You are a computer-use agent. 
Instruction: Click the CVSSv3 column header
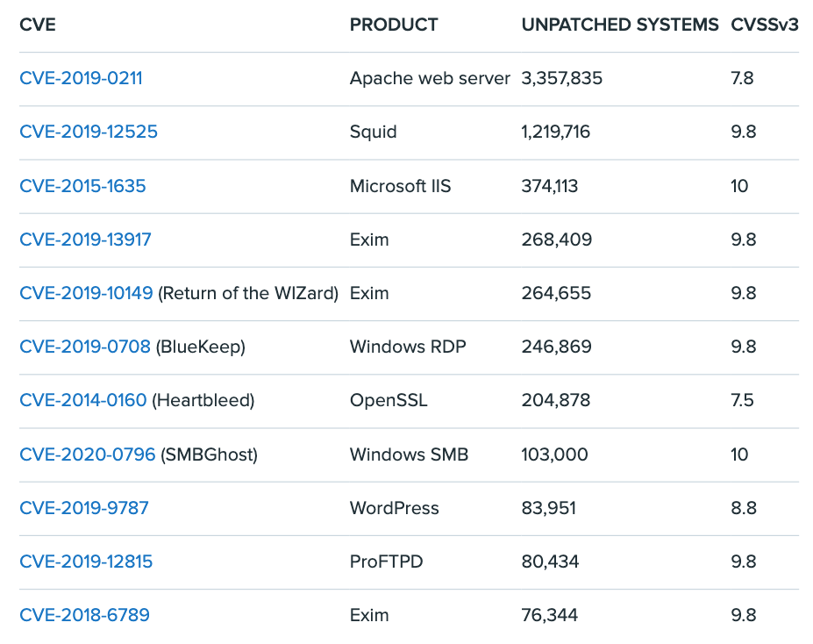[x=765, y=25]
